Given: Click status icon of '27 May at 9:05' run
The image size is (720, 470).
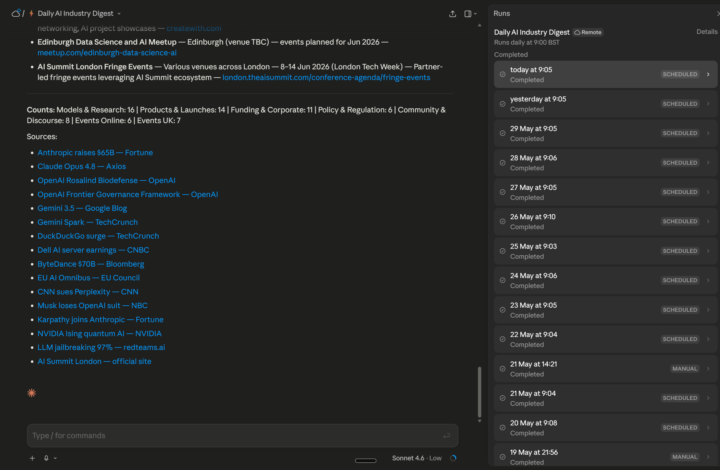Looking at the screenshot, I should (502, 192).
